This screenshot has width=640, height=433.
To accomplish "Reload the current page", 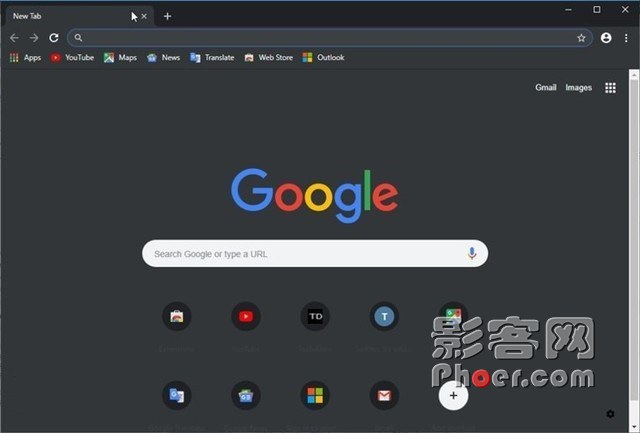I will pyautogui.click(x=54, y=38).
